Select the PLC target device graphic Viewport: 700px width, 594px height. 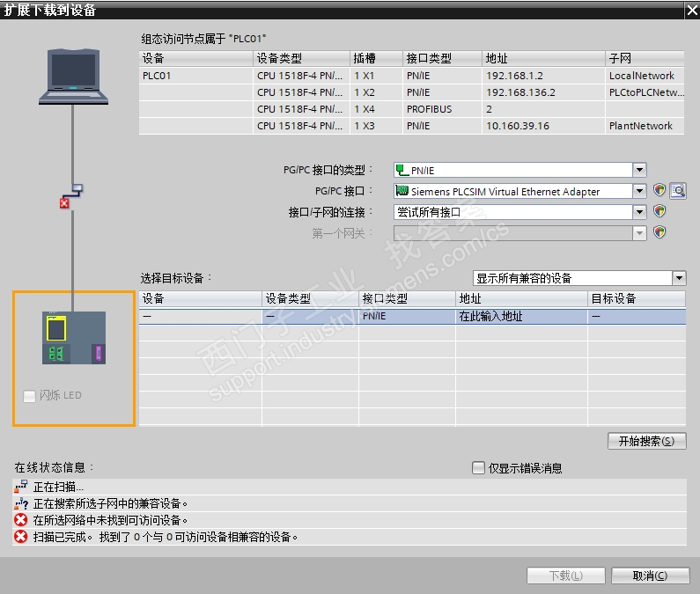coord(74,338)
